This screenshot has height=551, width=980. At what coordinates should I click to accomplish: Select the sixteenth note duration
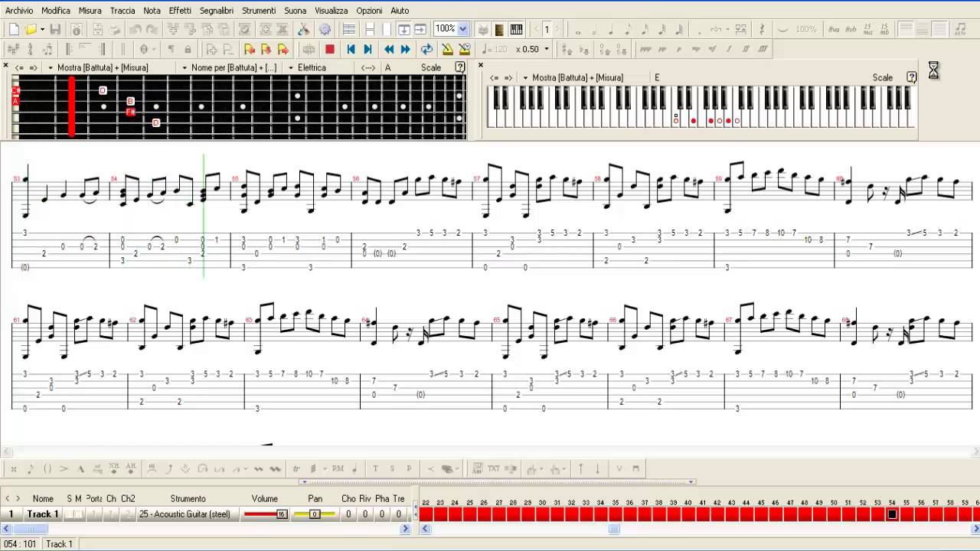tap(645, 30)
